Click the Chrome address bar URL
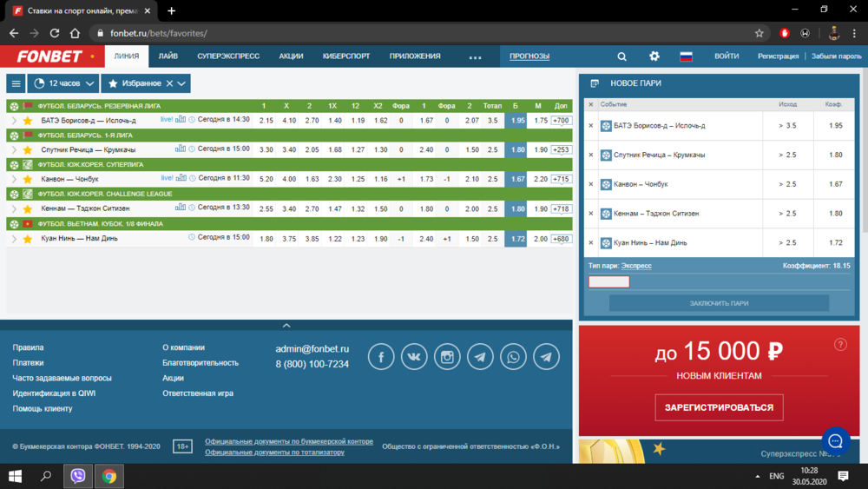868x489 pixels. 158,33
